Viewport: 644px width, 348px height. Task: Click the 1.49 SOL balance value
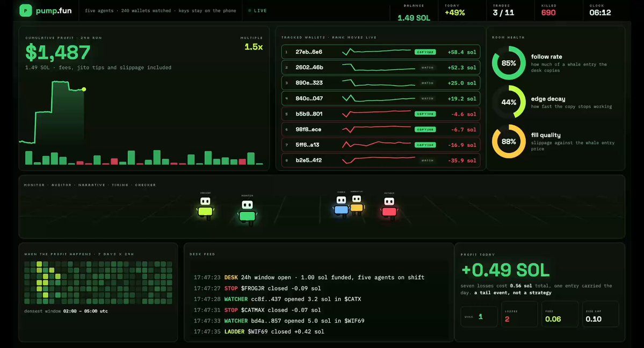click(x=414, y=18)
